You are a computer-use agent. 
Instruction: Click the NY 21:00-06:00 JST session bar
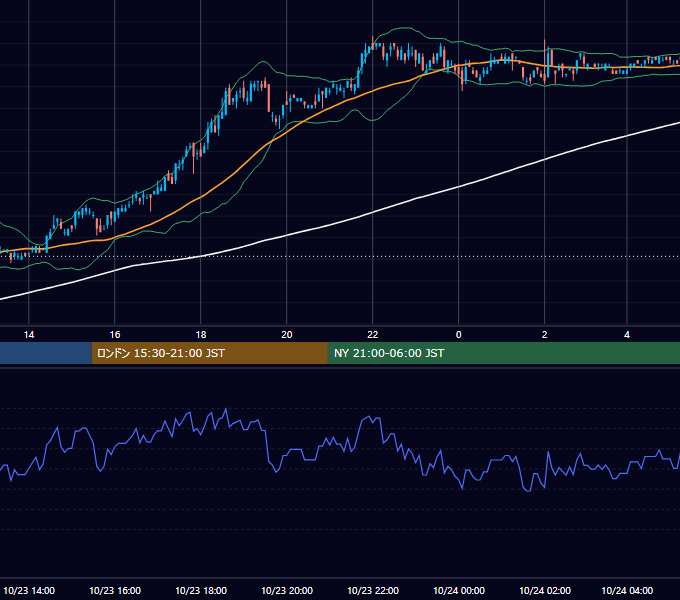pyautogui.click(x=503, y=353)
